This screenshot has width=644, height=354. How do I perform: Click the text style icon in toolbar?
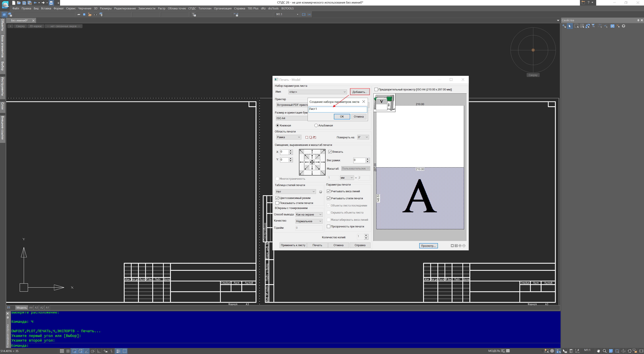(x=194, y=14)
